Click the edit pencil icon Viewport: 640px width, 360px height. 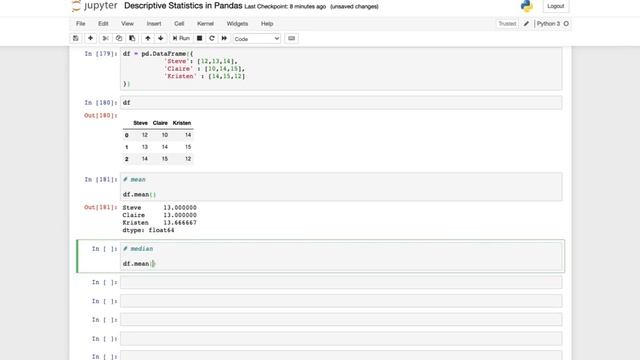click(526, 24)
